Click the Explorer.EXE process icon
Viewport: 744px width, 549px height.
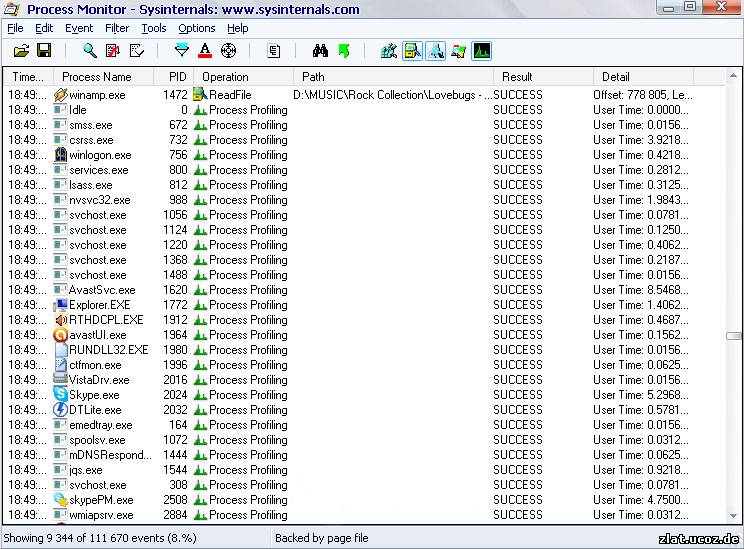pyautogui.click(x=60, y=305)
